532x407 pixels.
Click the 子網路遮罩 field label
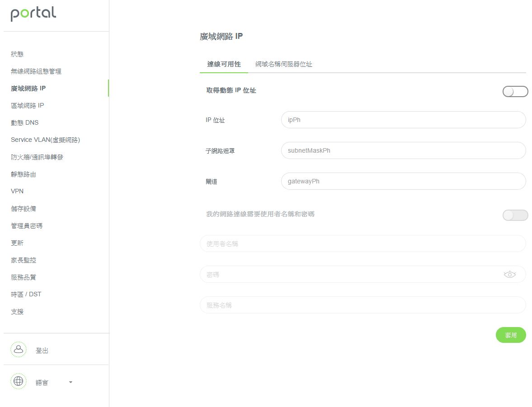point(220,150)
